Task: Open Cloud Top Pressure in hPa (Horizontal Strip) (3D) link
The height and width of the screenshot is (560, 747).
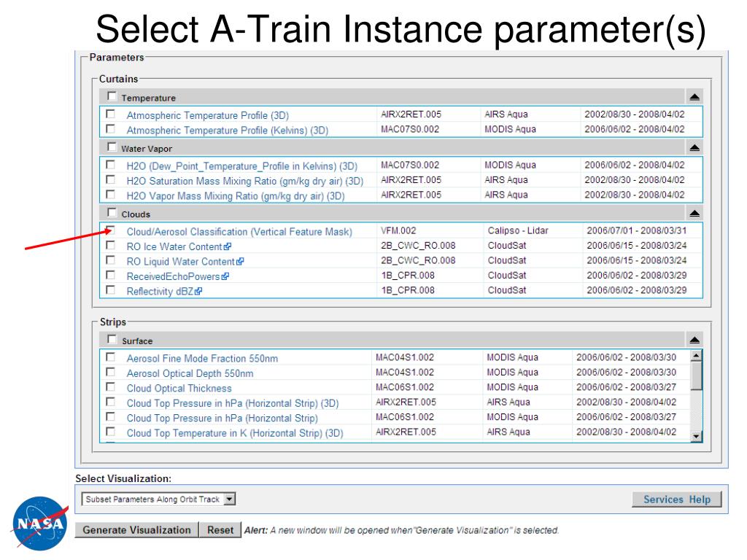Action: 233,403
